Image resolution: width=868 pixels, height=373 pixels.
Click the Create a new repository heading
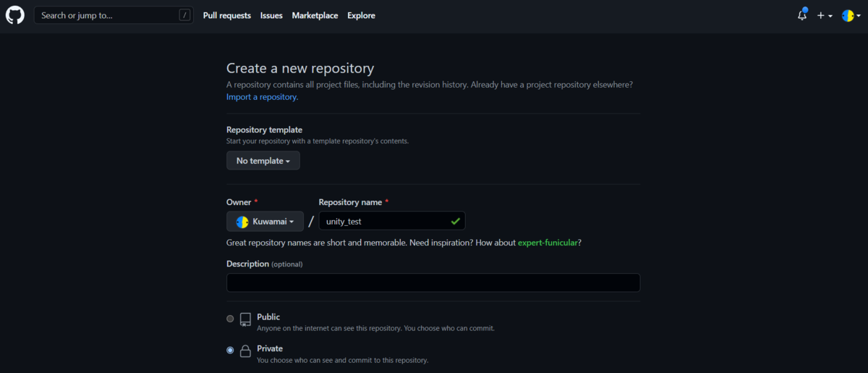pos(300,68)
